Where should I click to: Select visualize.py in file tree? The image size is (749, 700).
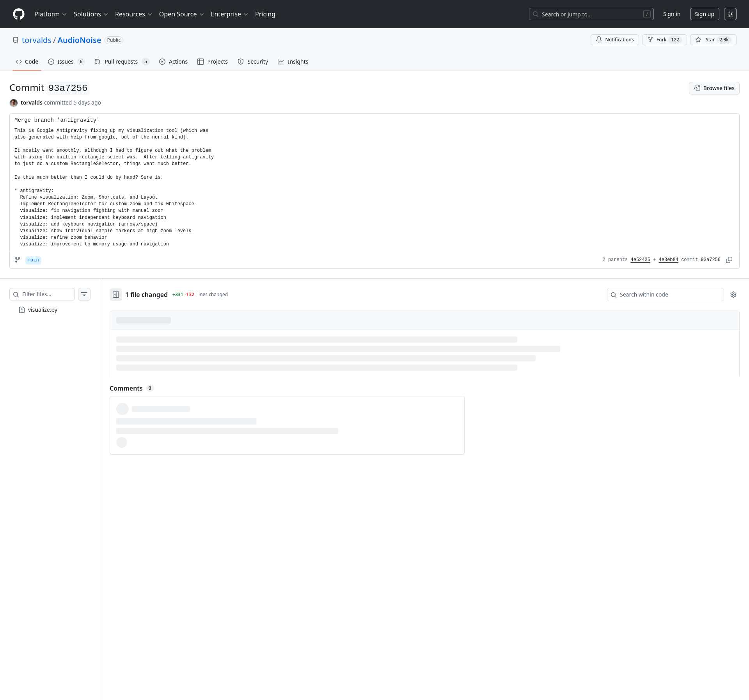pyautogui.click(x=43, y=310)
